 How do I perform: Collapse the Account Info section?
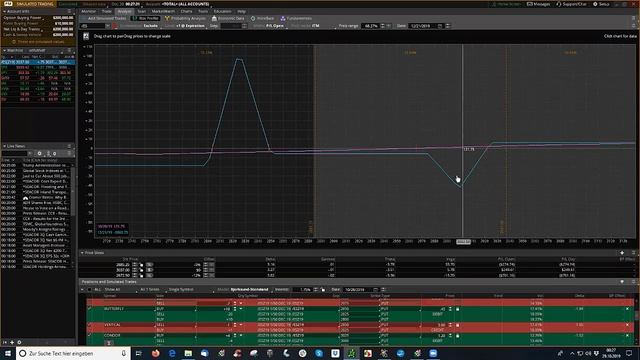(x=4, y=11)
